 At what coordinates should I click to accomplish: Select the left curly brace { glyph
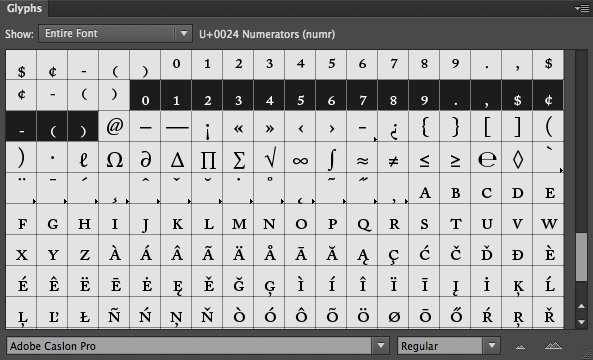pos(424,126)
